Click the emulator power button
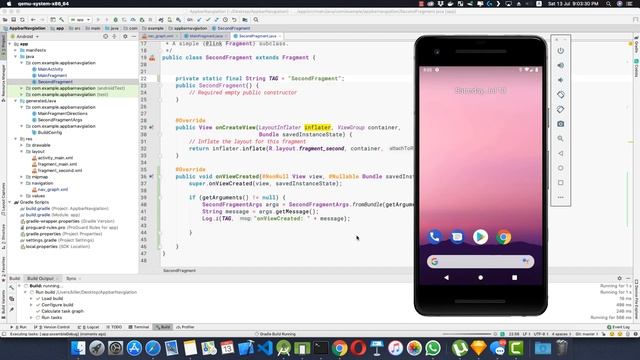Screen dimensions: 640x360 (560, 51)
